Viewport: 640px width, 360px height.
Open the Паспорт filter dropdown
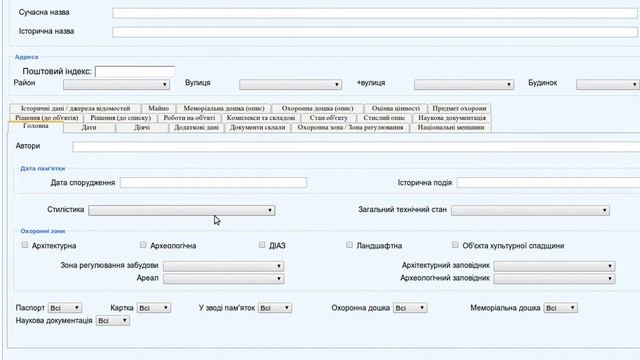coord(65,308)
